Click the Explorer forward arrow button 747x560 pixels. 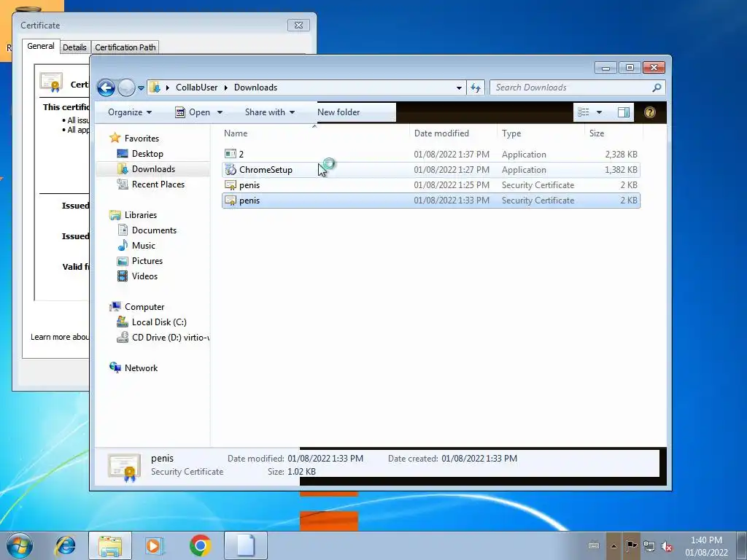pos(126,87)
